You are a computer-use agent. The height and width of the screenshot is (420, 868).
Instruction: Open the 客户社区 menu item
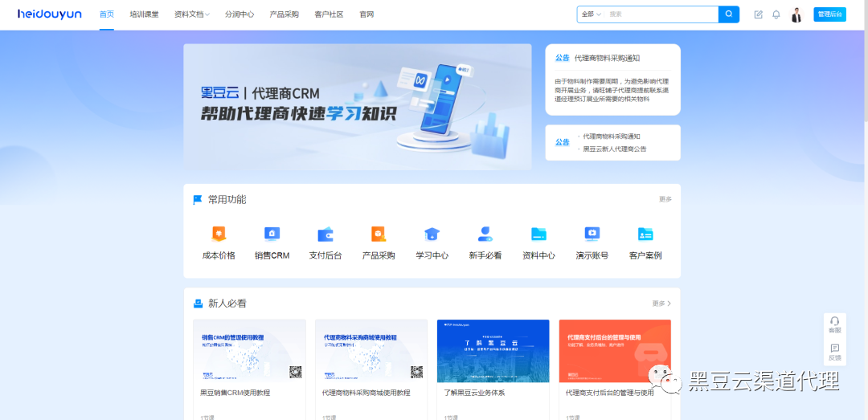pos(329,14)
